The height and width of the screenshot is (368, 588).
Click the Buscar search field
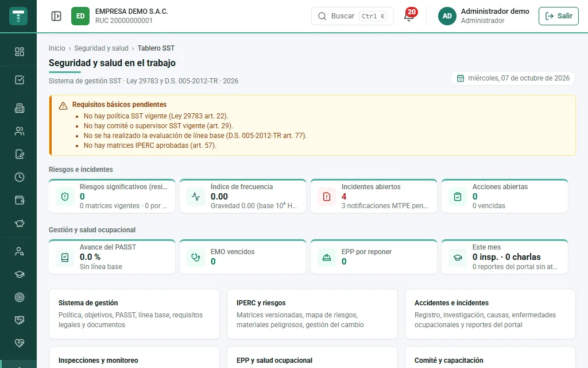pos(353,16)
